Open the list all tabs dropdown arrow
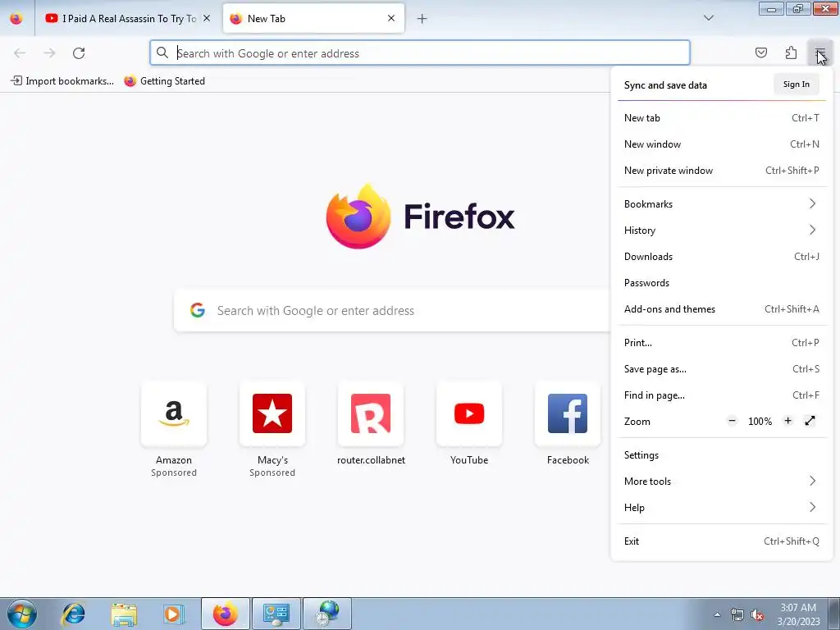 [709, 18]
